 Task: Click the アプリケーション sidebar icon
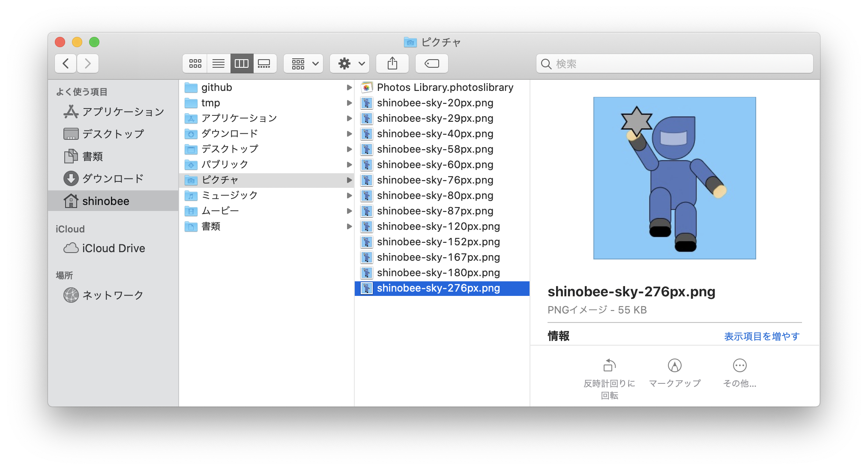[x=71, y=111]
